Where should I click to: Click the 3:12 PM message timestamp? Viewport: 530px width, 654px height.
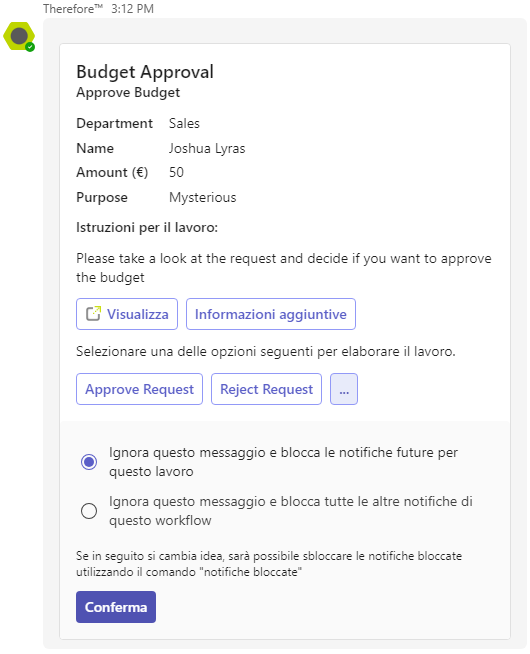[x=132, y=8]
